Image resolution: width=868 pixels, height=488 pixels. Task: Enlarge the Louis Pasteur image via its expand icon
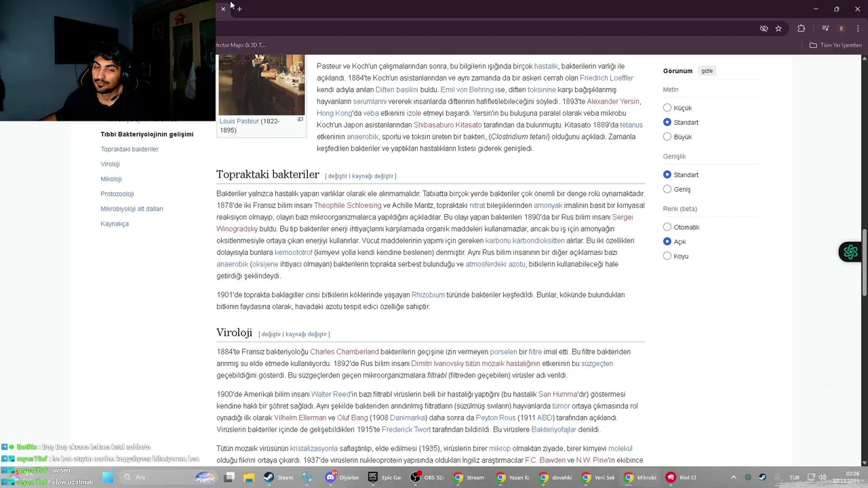(x=300, y=120)
